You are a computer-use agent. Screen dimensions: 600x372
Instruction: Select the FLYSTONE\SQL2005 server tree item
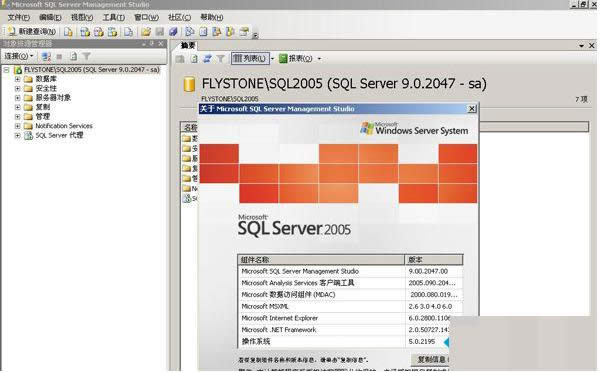click(x=92, y=70)
